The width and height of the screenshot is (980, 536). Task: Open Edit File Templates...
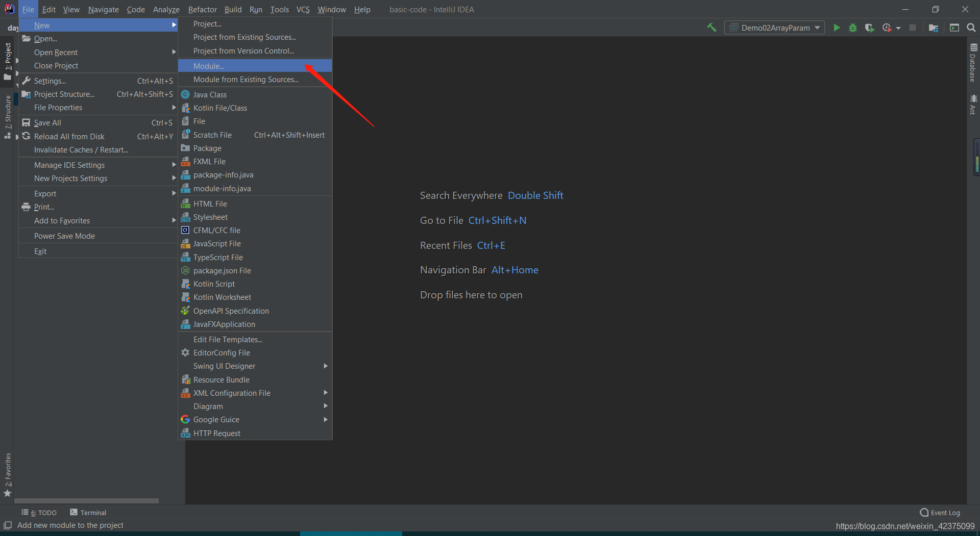tap(255, 340)
